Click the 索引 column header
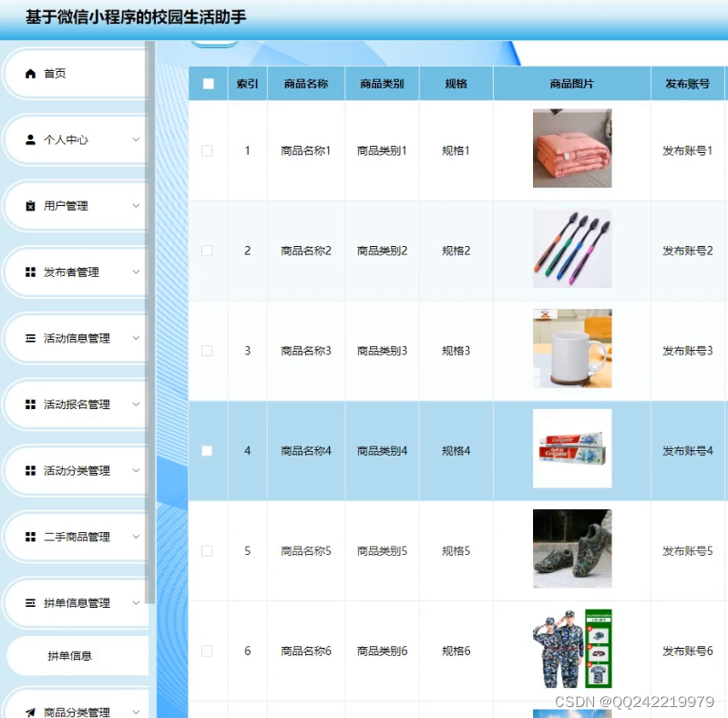The image size is (728, 718). 248,84
